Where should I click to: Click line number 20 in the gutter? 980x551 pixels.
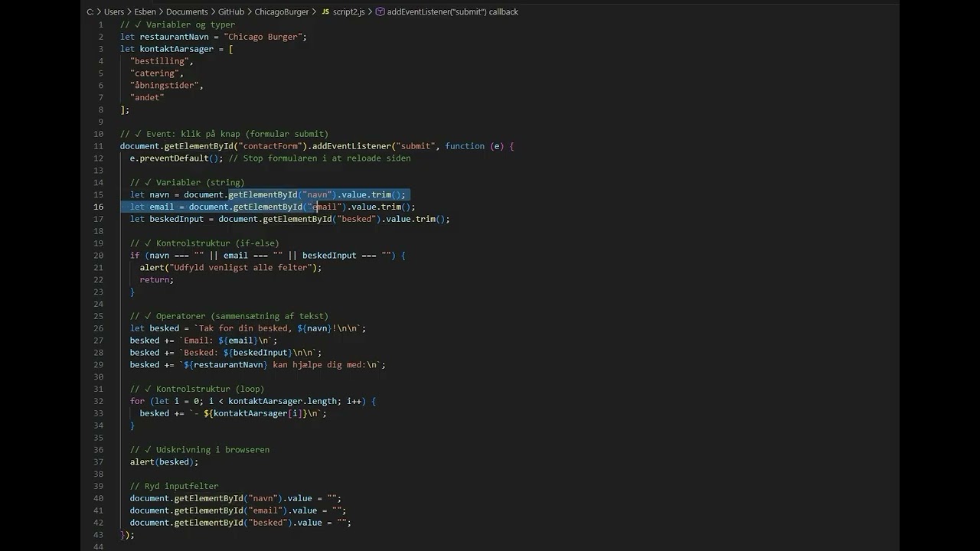click(x=98, y=256)
